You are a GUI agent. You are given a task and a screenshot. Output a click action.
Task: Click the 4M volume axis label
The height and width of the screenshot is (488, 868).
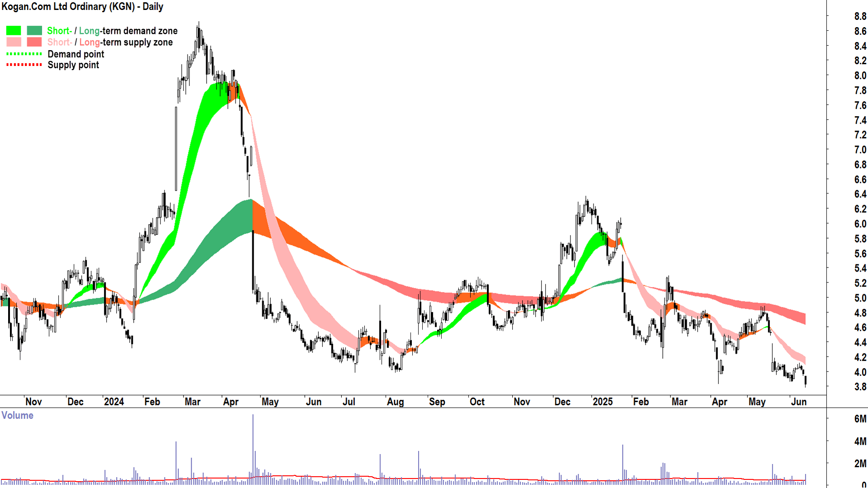[860, 441]
